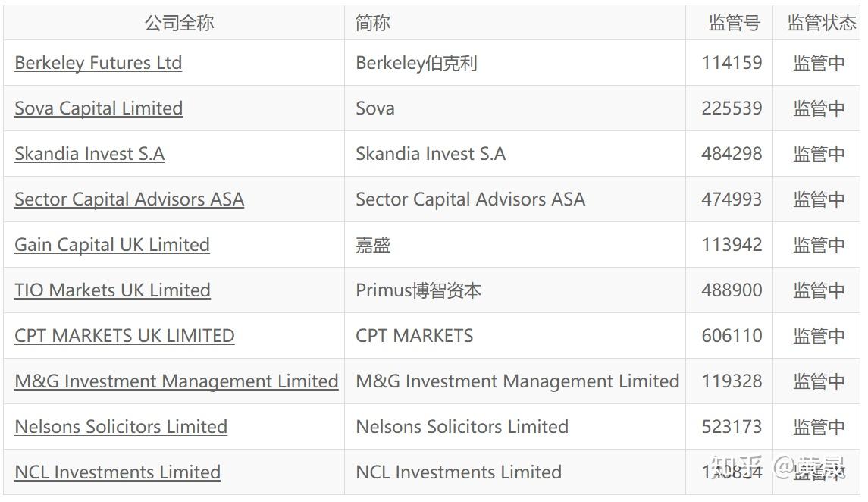Click the Primus博智资本 short name cell
This screenshot has width=868, height=502.
click(x=418, y=290)
